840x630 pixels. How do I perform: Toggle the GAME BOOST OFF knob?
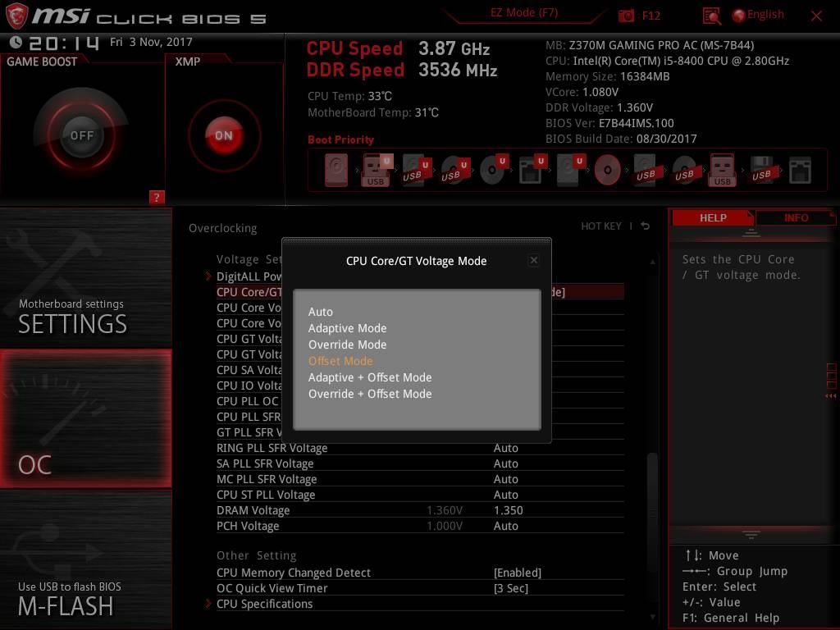point(81,135)
